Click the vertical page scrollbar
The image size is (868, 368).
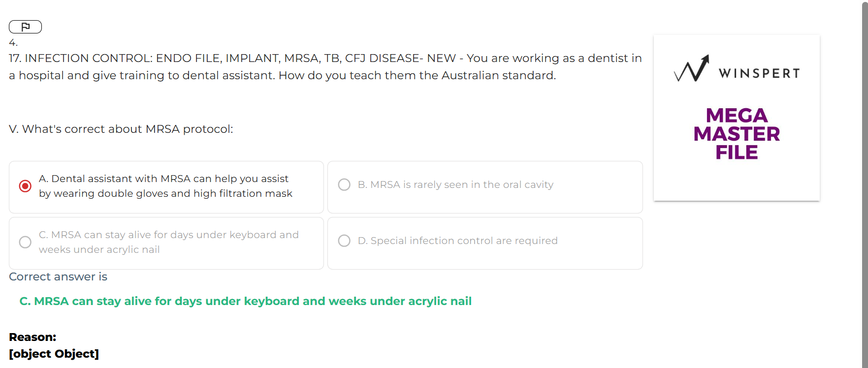click(865, 184)
